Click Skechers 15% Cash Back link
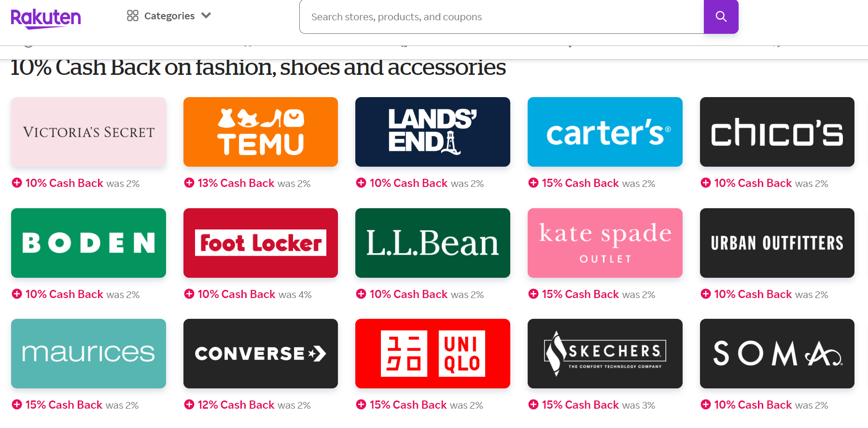The width and height of the screenshot is (868, 428). 580,405
